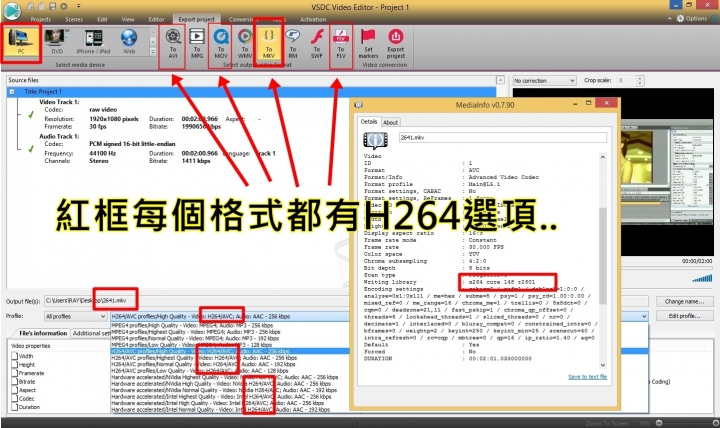The image size is (720, 428).
Task: Open the quick access toolbar customize arrow
Action: click(79, 6)
